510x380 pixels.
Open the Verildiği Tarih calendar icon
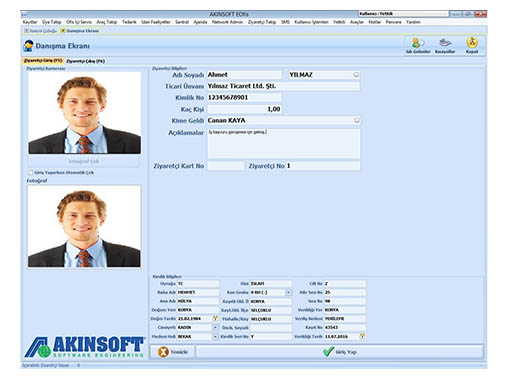click(x=362, y=336)
